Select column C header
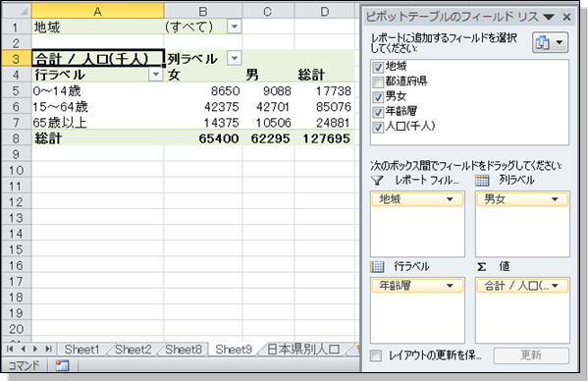588x381 pixels. point(268,11)
